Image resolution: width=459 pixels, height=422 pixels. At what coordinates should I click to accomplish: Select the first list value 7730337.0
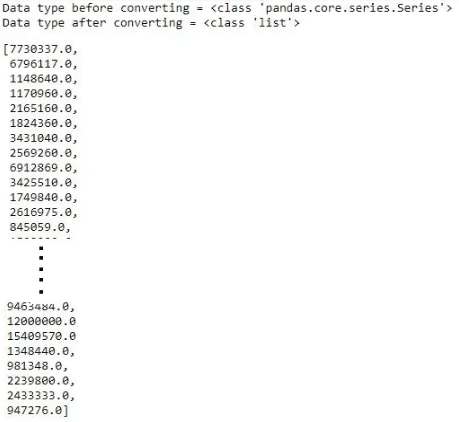(41, 49)
